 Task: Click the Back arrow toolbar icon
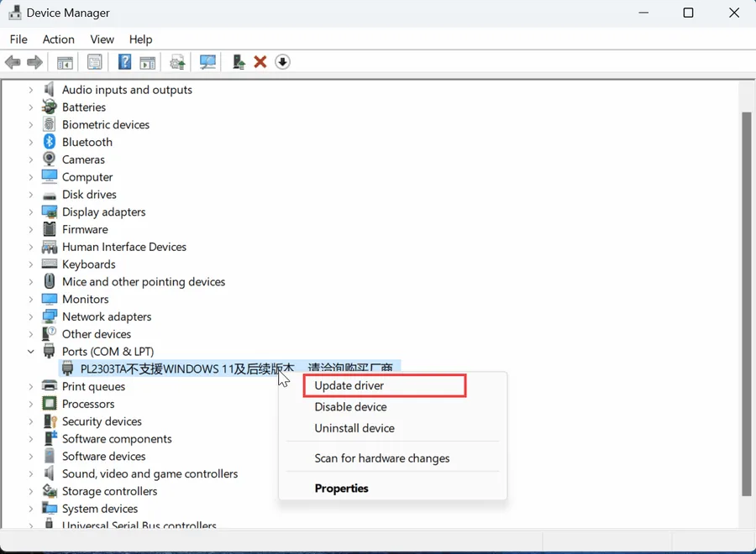(13, 62)
